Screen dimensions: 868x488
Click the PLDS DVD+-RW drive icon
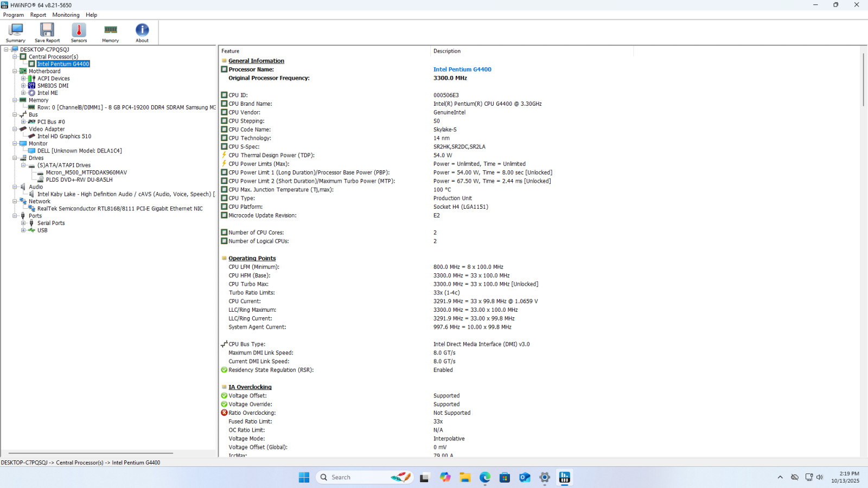pos(41,180)
